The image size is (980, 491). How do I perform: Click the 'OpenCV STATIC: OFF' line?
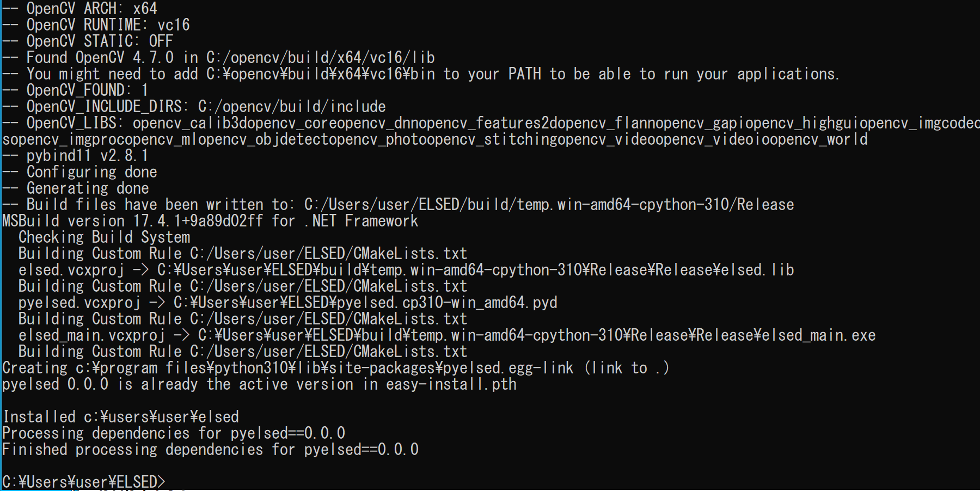coord(88,41)
